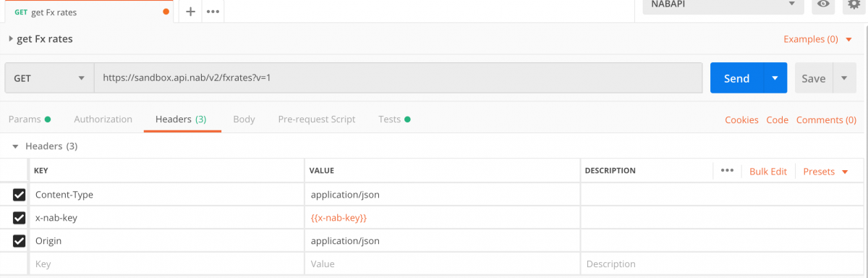Viewport: 868px width, 278px height.
Task: Open the Send button dropdown arrow
Action: click(775, 78)
